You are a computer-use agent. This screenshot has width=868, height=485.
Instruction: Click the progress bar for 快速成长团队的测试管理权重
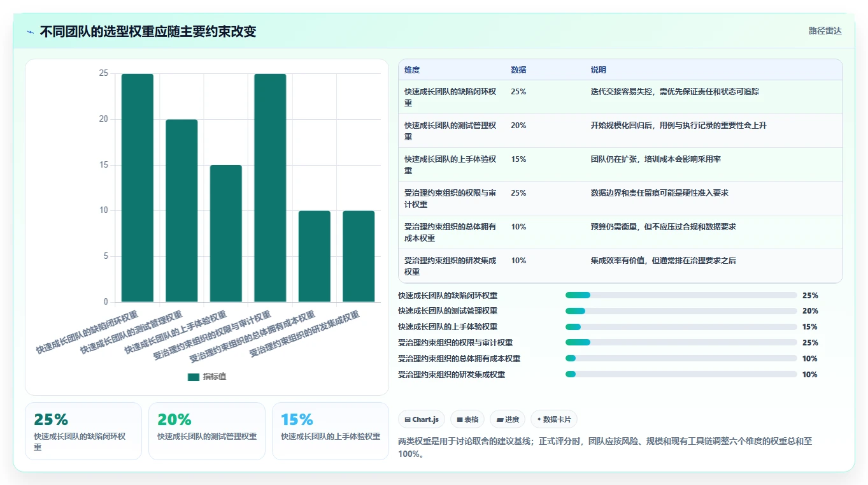pyautogui.click(x=681, y=311)
